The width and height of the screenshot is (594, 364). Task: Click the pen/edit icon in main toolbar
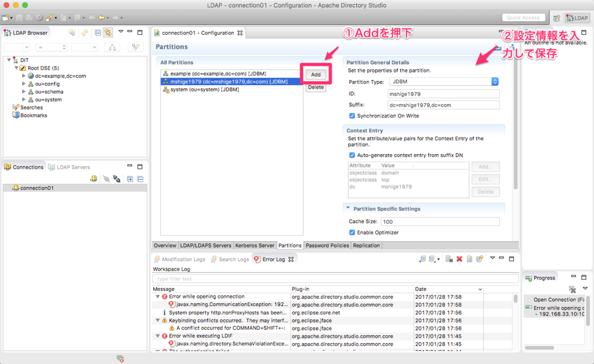50,18
